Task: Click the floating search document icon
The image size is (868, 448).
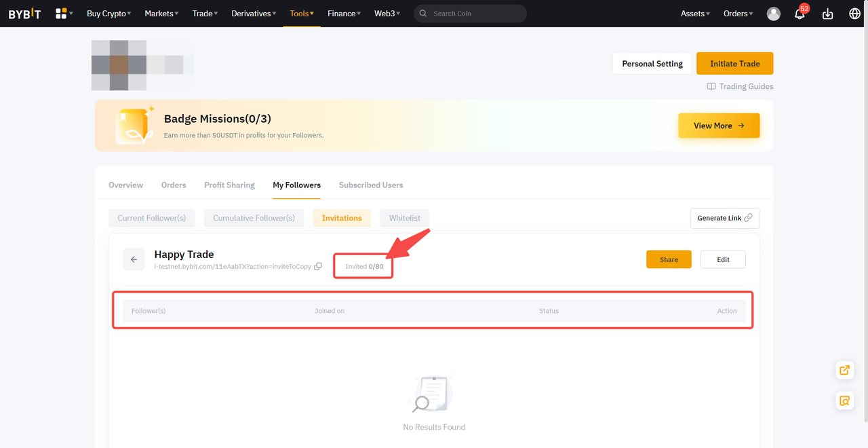Action: click(x=844, y=400)
